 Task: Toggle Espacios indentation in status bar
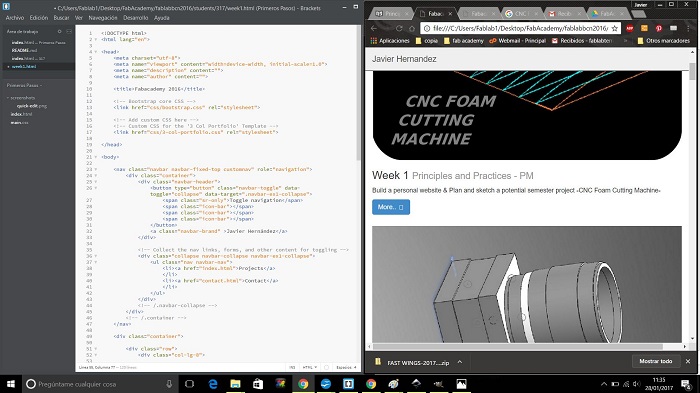[346, 368]
